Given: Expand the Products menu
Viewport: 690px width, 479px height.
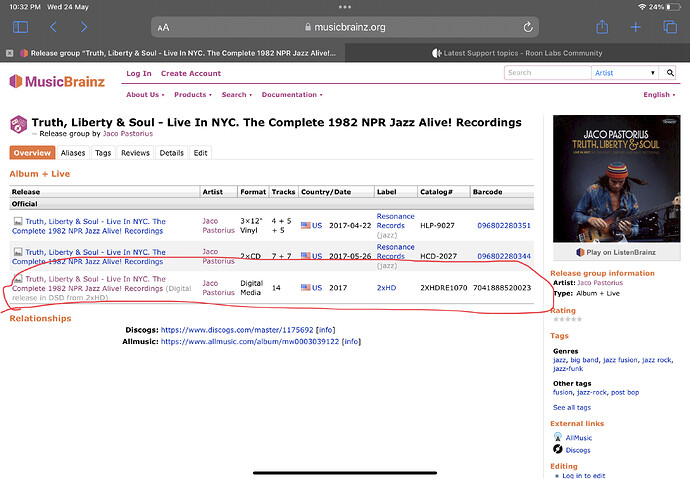Looking at the screenshot, I should point(193,95).
